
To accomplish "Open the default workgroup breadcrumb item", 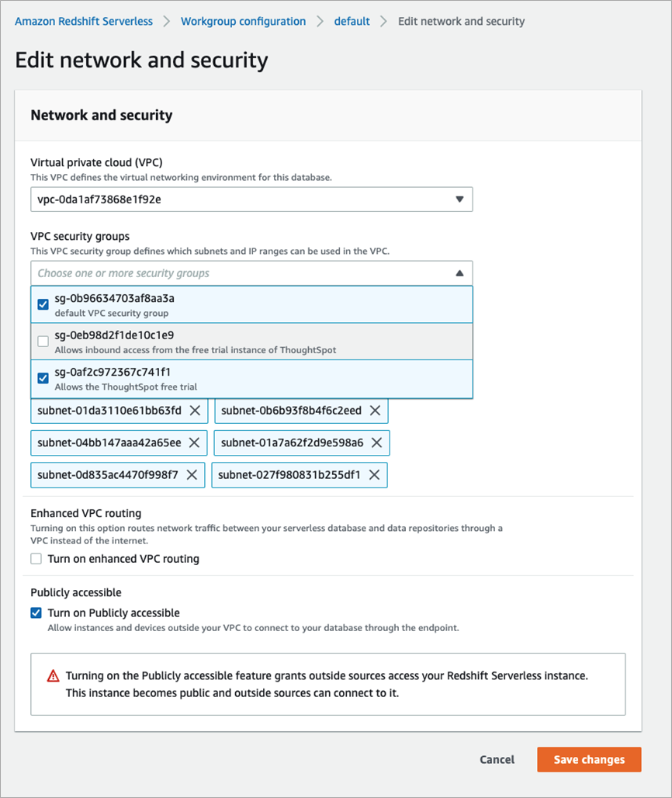I will pyautogui.click(x=352, y=21).
